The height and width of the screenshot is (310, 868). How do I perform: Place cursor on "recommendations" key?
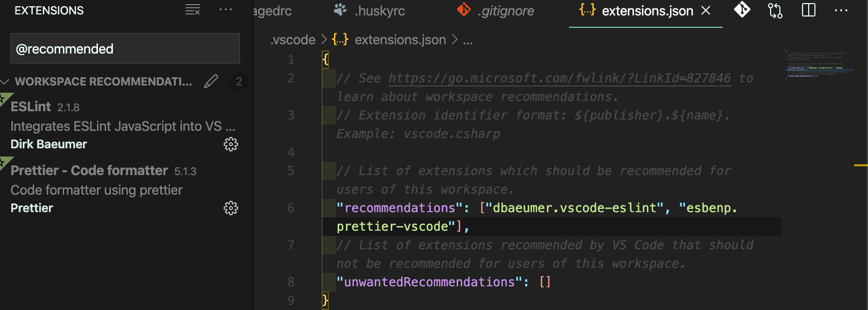coord(399,208)
